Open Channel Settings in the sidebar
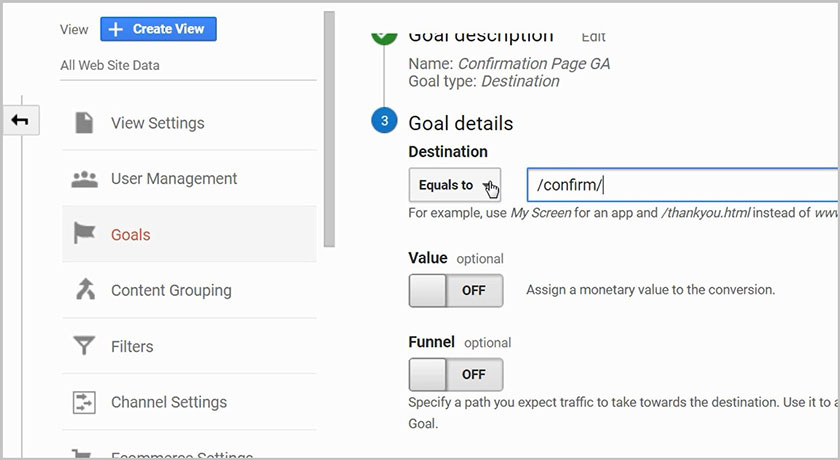This screenshot has width=840, height=460. click(169, 402)
